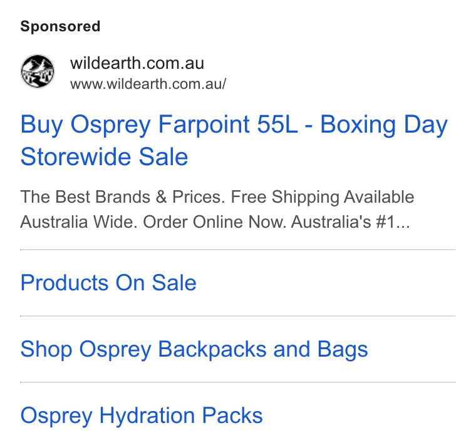476x448 pixels.
Task: Open the wildearth.com.au site name
Action: 137,63
